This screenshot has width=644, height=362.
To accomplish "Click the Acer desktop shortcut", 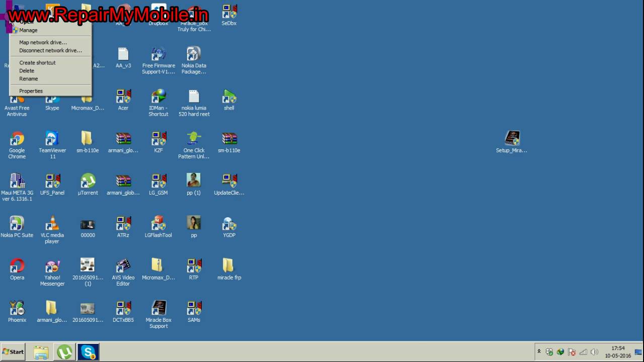I will coord(123,100).
